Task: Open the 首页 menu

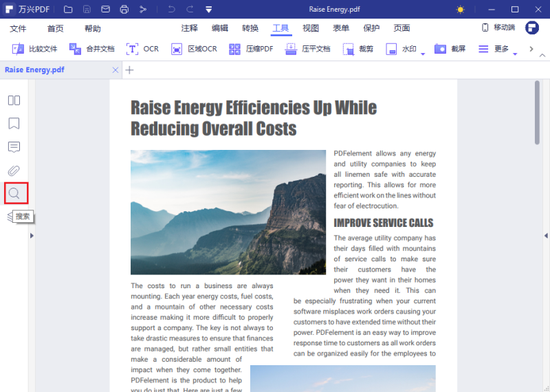Action: [56, 28]
